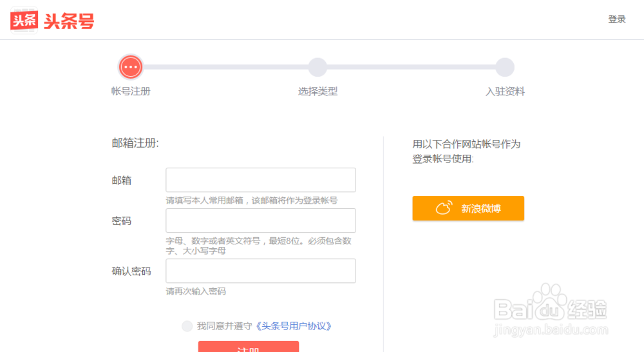Screen dimensions: 644x352
Task: Select the 帐号注册 step label
Action: click(131, 92)
